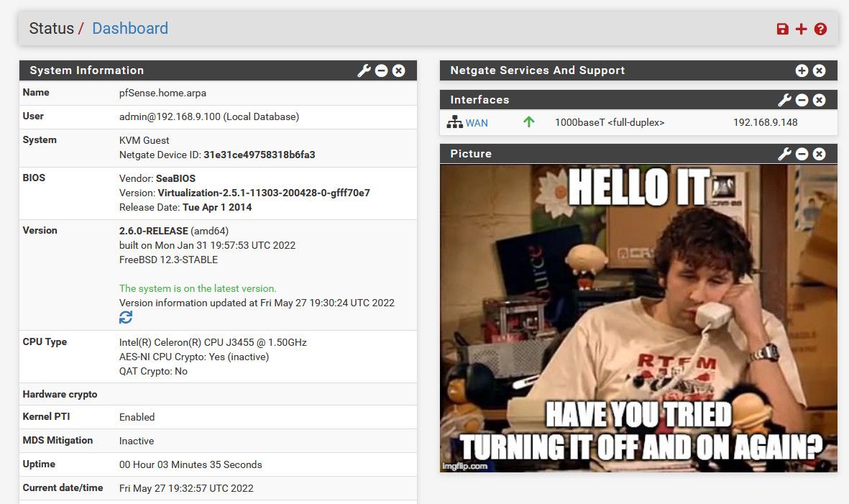Screen dimensions: 849x504
Task: Minimize the System Information widget
Action: 381,70
